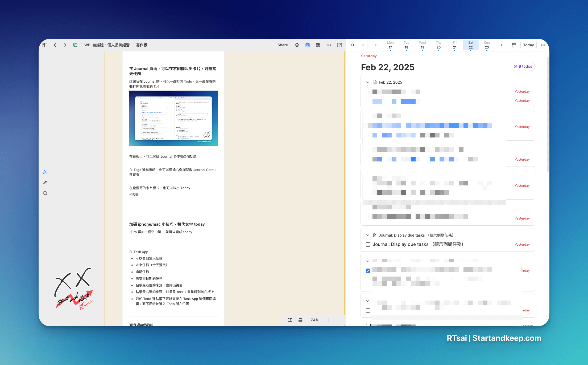Zoom in with the plus button near 74%
The width and height of the screenshot is (588, 365).
(x=329, y=320)
